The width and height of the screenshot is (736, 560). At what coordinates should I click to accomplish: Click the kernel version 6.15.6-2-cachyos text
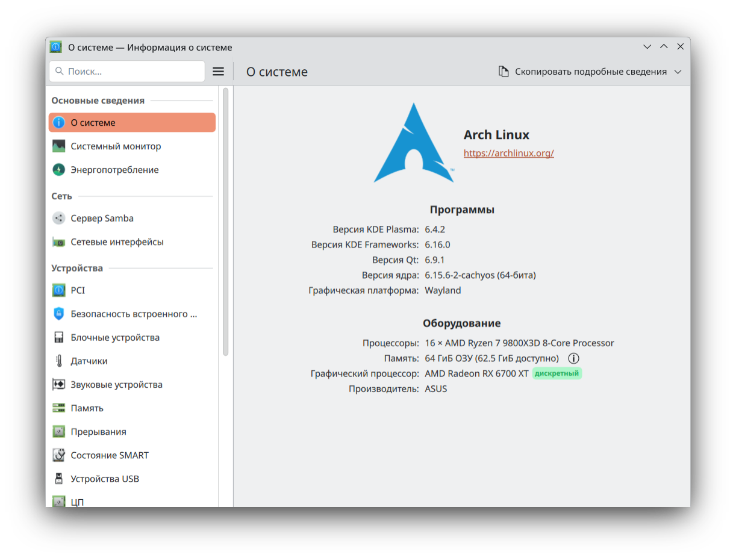pyautogui.click(x=480, y=275)
